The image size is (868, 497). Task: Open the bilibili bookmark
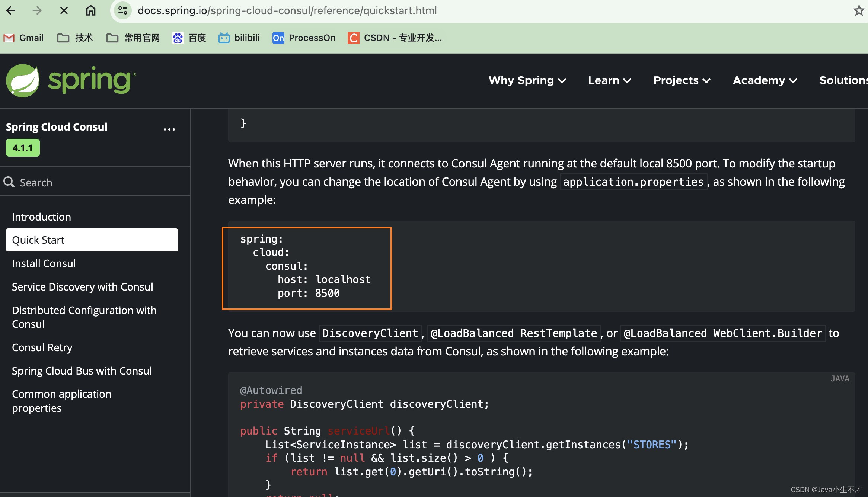(x=239, y=38)
